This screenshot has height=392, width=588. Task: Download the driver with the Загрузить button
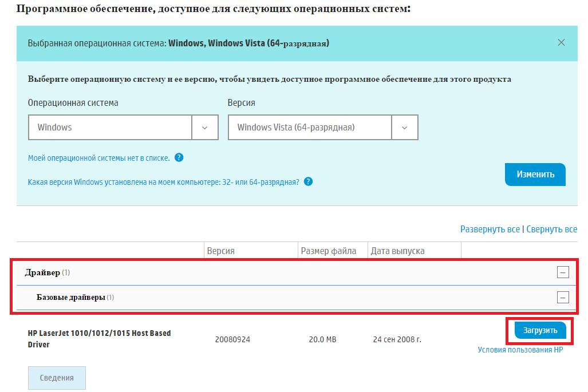coord(540,331)
